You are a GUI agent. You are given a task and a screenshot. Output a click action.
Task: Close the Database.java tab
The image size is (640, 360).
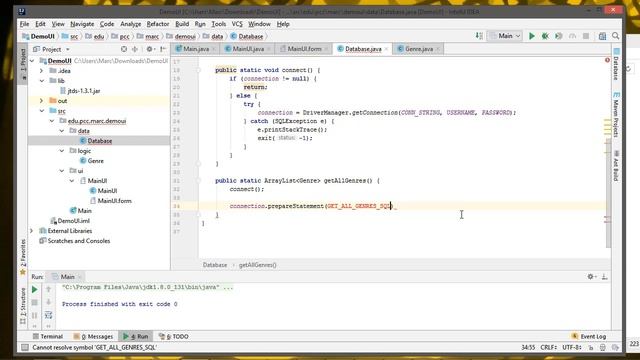[x=386, y=49]
